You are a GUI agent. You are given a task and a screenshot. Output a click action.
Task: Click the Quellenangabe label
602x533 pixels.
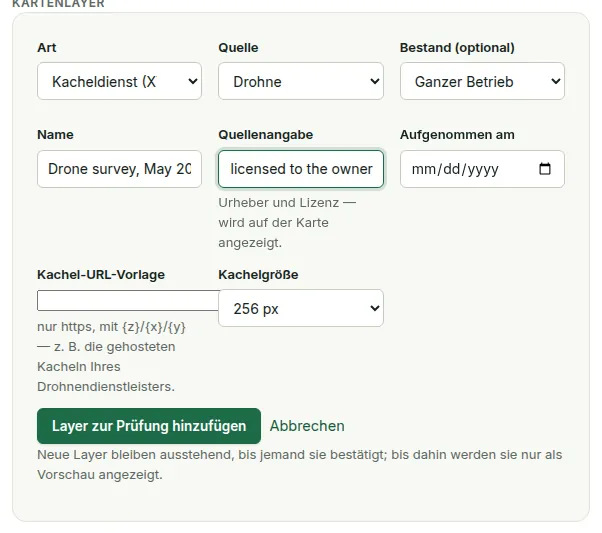point(266,135)
